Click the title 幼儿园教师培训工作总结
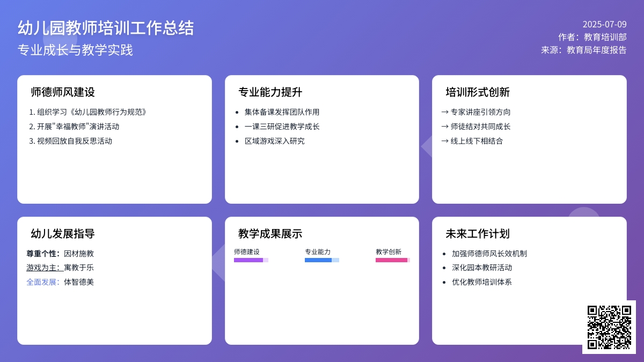This screenshot has width=644, height=362. point(106,28)
